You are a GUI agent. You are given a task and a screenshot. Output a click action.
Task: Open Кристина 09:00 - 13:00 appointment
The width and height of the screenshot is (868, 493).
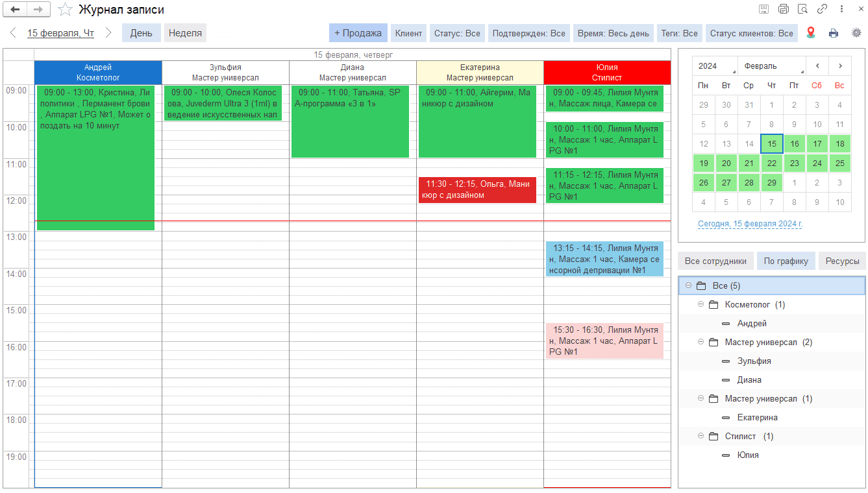[95, 158]
